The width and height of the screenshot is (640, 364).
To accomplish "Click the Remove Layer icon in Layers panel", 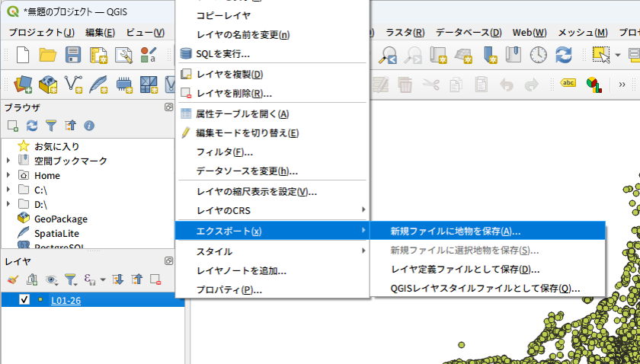I will tap(155, 279).
